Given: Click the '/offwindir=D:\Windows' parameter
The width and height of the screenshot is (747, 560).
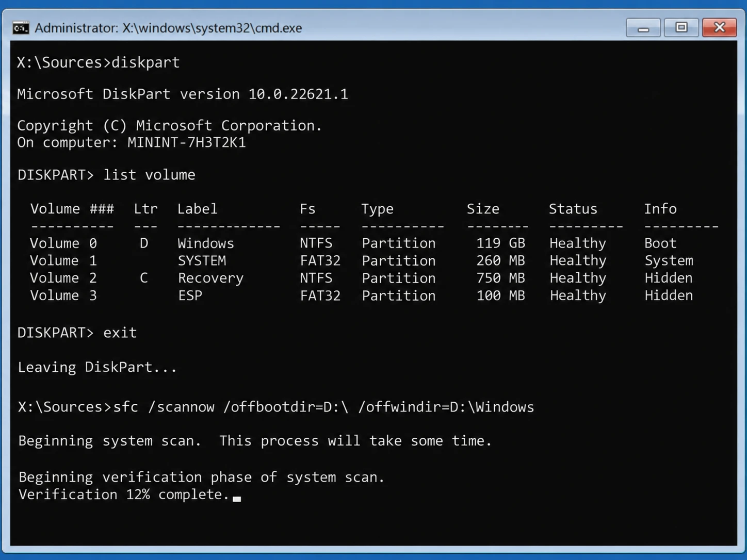Looking at the screenshot, I should point(446,407).
